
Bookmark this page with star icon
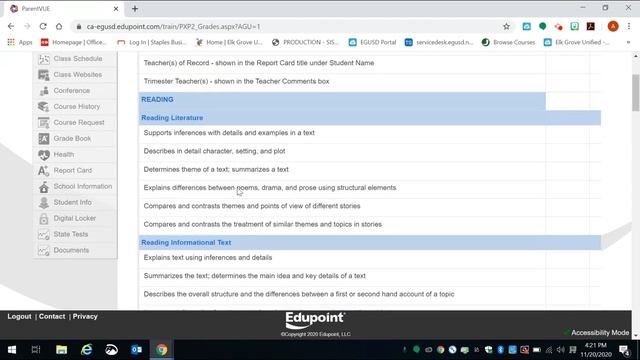507,27
